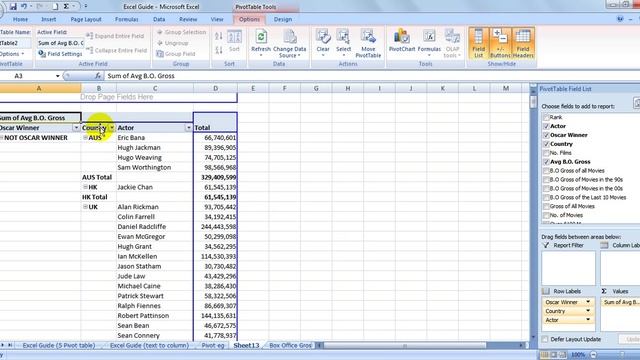Sort ascending A to Z

click(219, 36)
